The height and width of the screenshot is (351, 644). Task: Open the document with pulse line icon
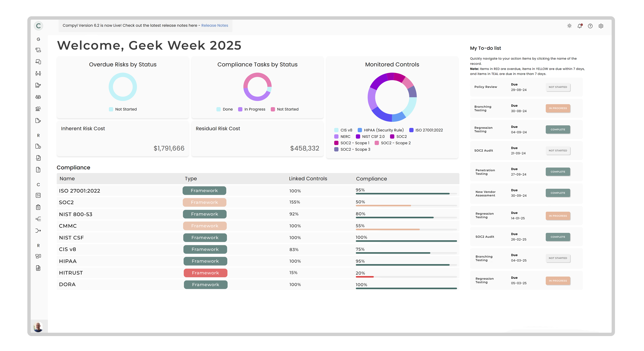pyautogui.click(x=38, y=158)
